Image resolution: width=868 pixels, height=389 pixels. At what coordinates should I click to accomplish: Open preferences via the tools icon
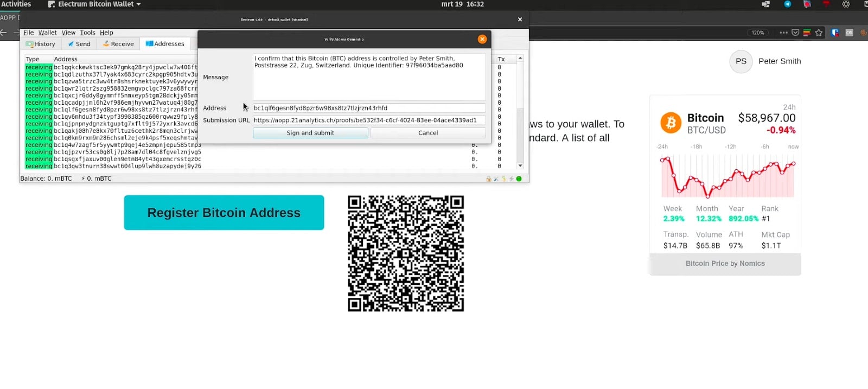point(496,179)
